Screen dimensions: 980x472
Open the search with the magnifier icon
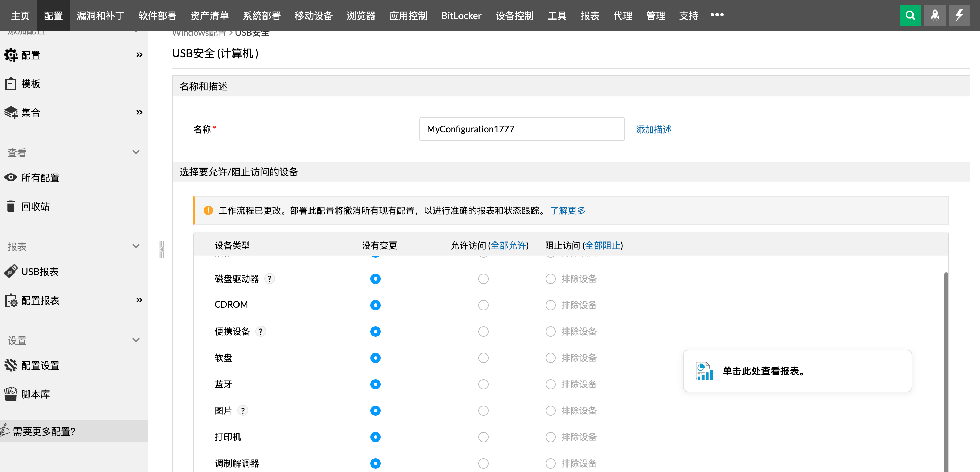tap(910, 15)
